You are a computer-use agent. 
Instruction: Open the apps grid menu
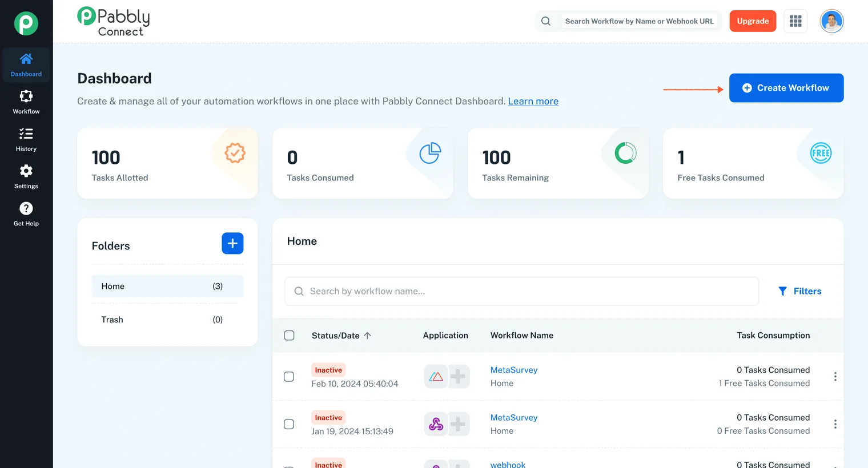(795, 21)
